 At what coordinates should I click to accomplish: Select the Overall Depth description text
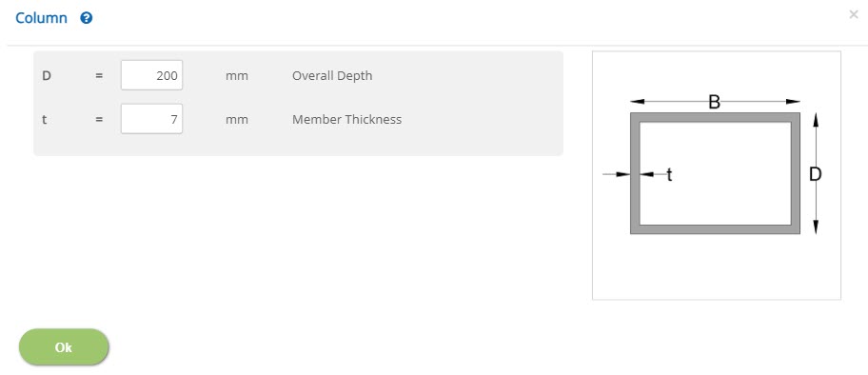click(332, 75)
